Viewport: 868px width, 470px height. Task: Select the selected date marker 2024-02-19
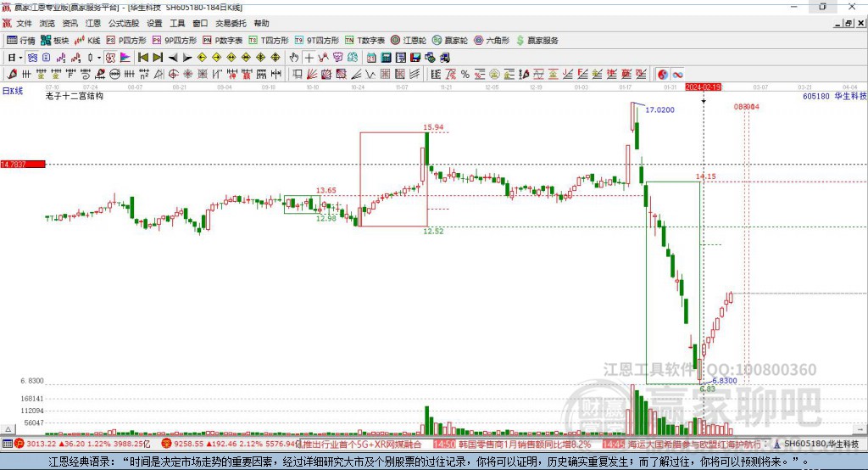703,87
